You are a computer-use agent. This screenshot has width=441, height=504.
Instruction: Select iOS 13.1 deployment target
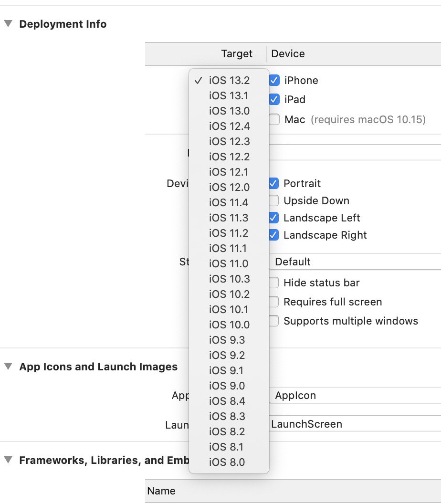point(229,95)
